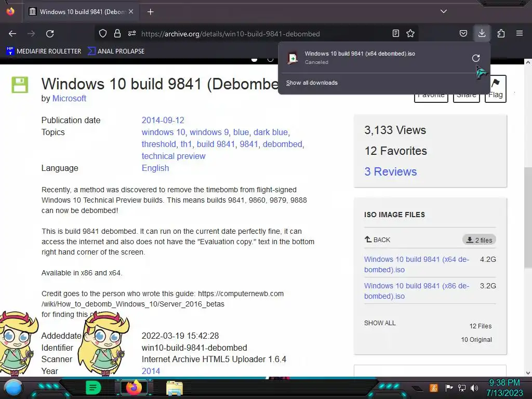Image resolution: width=532 pixels, height=399 pixels.
Task: Open the 3 Reviews link
Action: point(391,171)
